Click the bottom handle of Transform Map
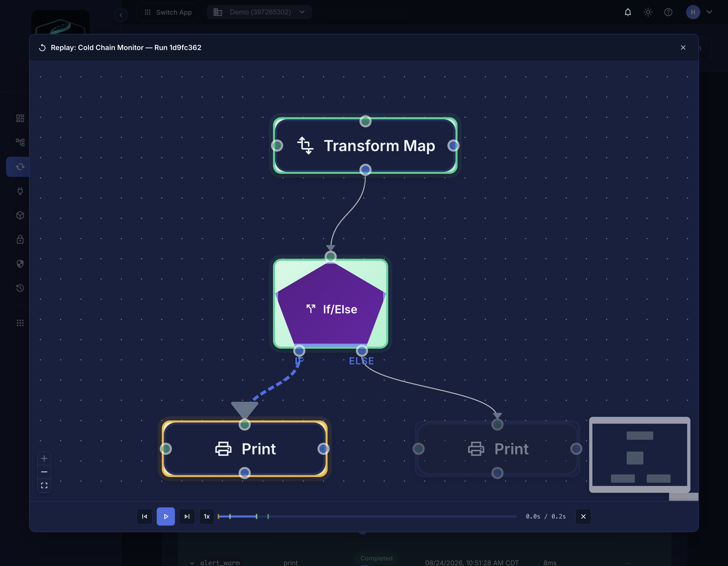This screenshot has width=728, height=566. click(365, 170)
